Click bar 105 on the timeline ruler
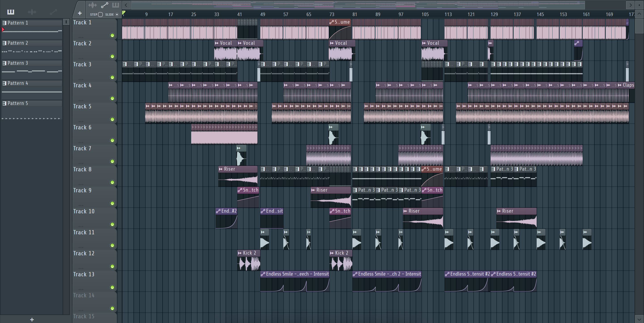 pos(425,14)
